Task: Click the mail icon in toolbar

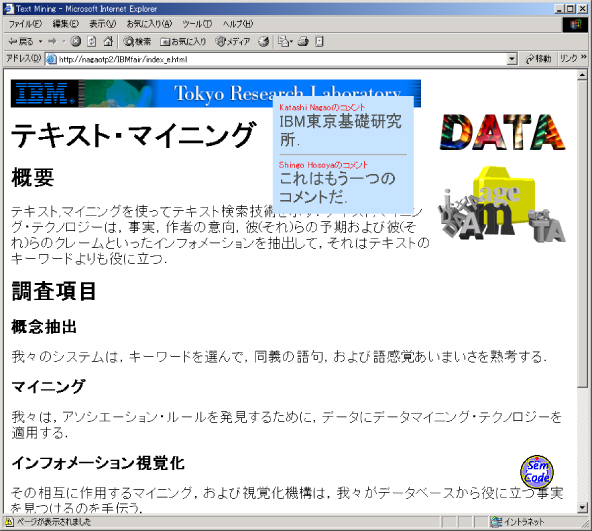Action: [285, 42]
